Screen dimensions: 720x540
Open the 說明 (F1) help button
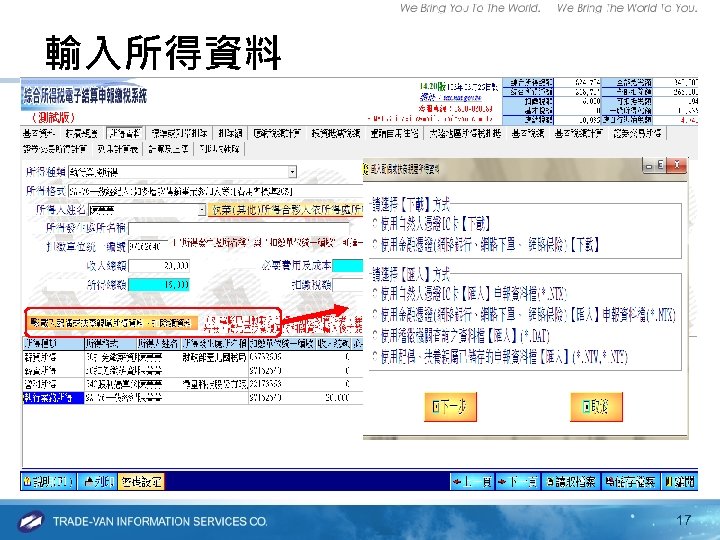[x=49, y=482]
